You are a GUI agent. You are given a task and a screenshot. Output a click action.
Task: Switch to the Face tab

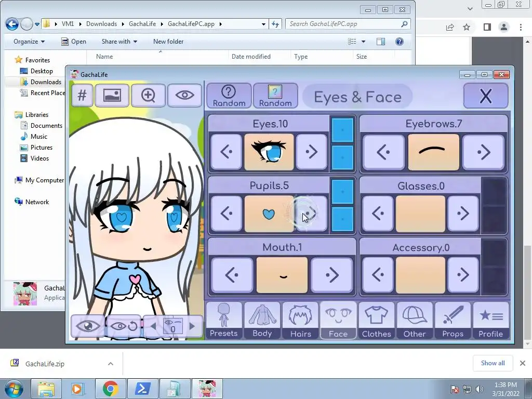pos(338,320)
